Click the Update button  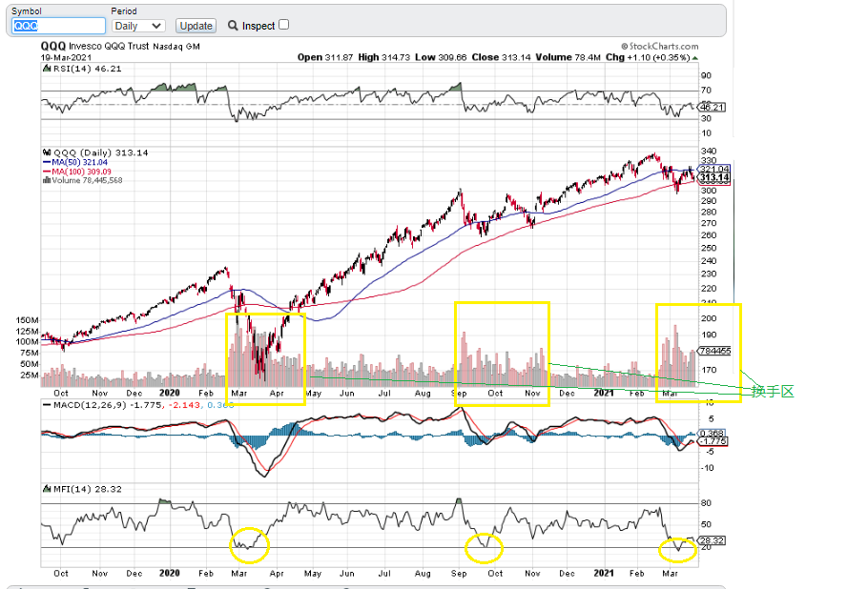pos(196,26)
